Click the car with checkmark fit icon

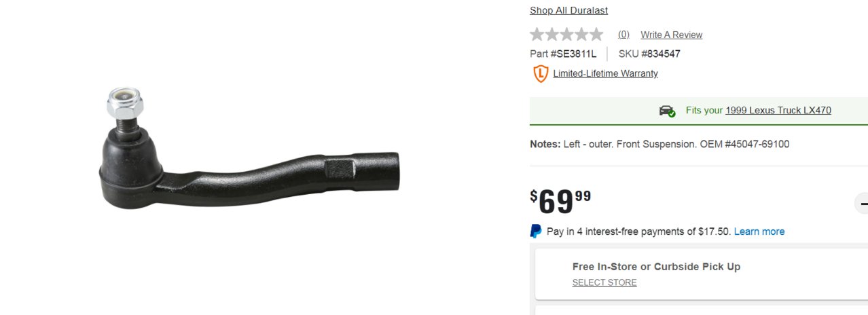tap(667, 111)
